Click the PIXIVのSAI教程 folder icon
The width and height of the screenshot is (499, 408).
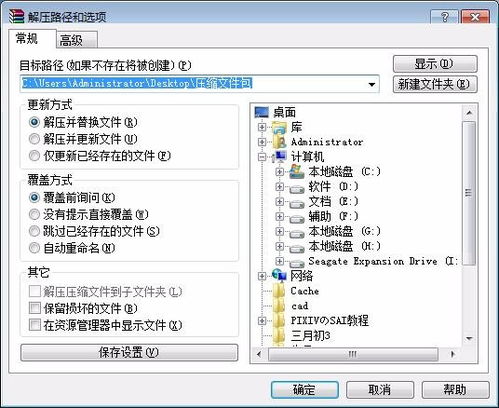(x=279, y=321)
